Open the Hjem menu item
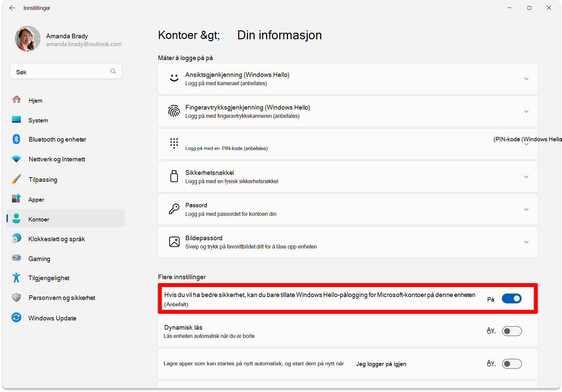Screen dimensions: 562x392 (66, 100)
